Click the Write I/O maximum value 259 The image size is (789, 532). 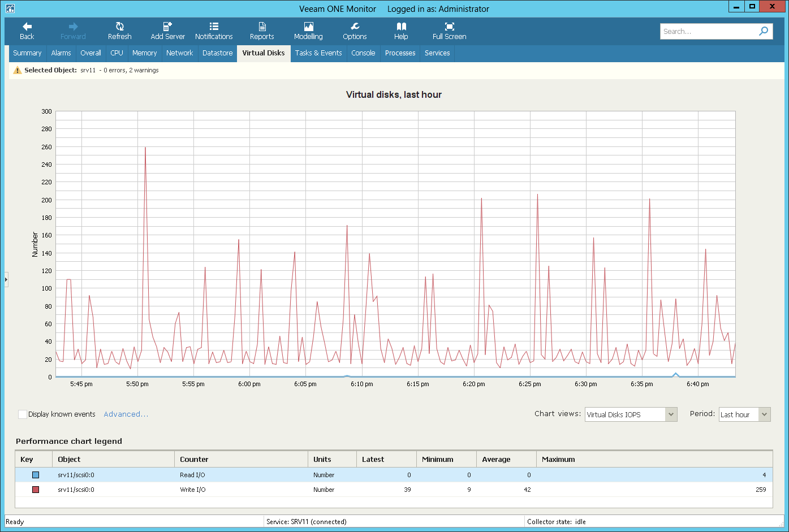(x=761, y=490)
